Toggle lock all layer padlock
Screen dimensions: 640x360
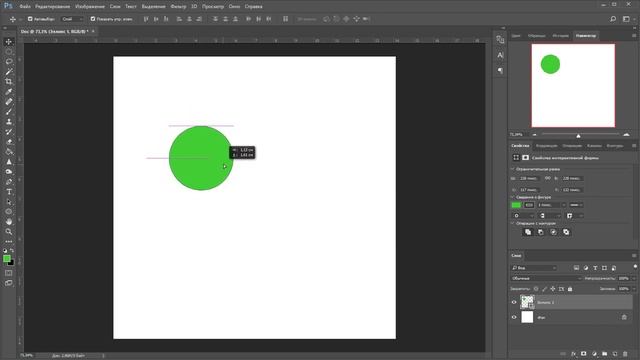(570, 289)
